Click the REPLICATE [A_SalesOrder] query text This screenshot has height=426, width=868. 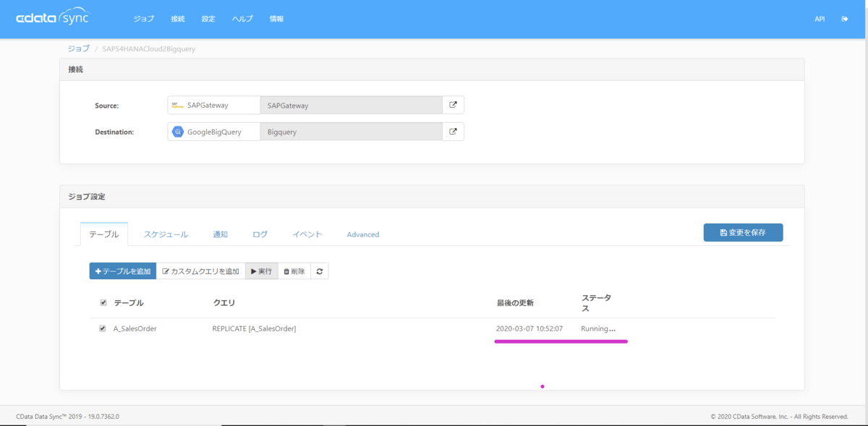coord(254,328)
